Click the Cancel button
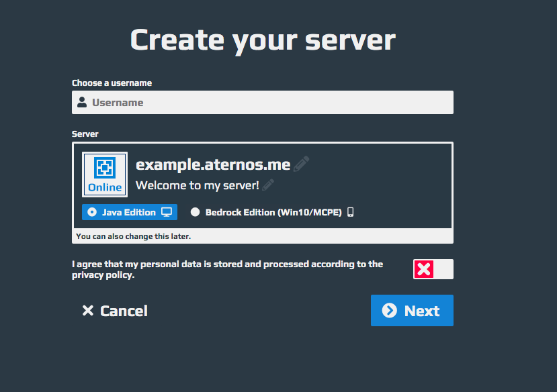557x392 pixels. [115, 311]
